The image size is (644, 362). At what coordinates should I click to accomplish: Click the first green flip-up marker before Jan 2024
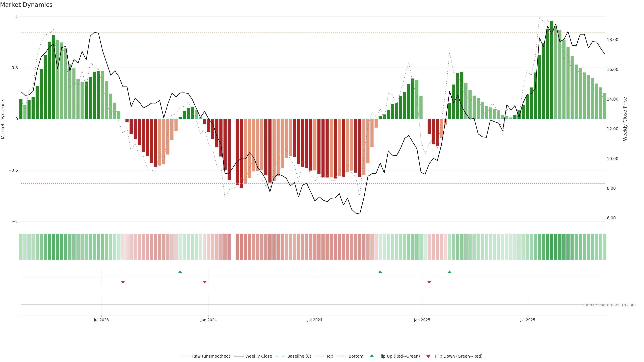(x=180, y=272)
